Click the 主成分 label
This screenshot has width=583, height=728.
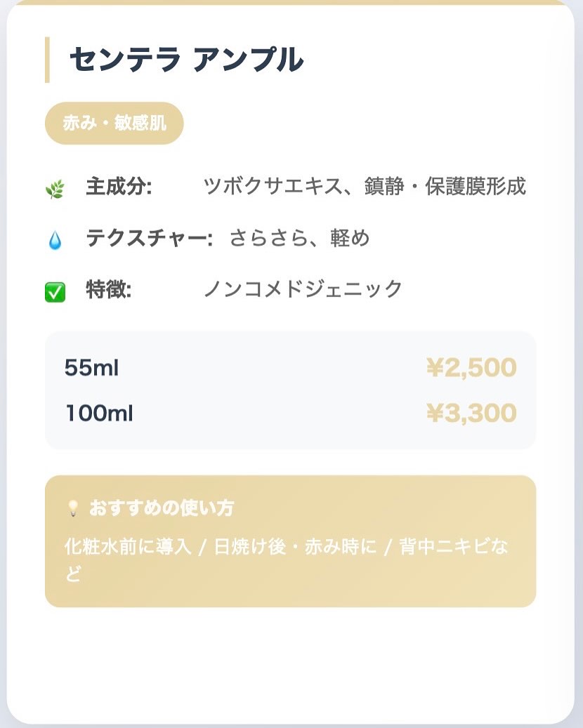point(119,187)
